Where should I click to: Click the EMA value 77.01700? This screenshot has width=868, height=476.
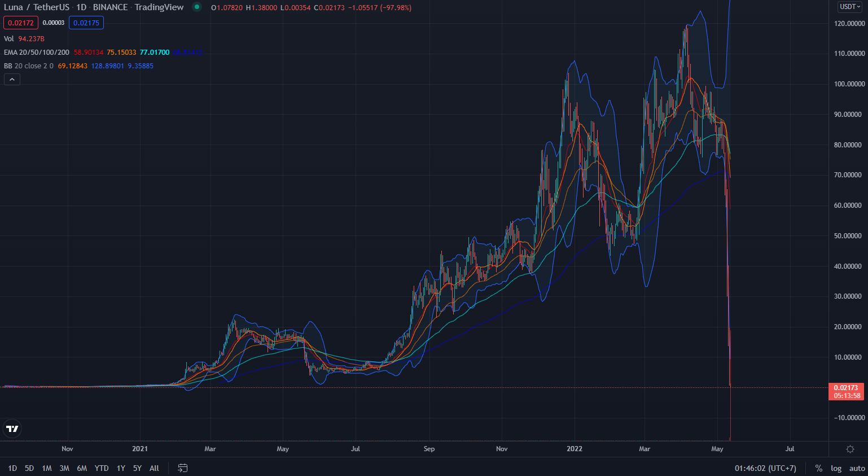pyautogui.click(x=155, y=53)
